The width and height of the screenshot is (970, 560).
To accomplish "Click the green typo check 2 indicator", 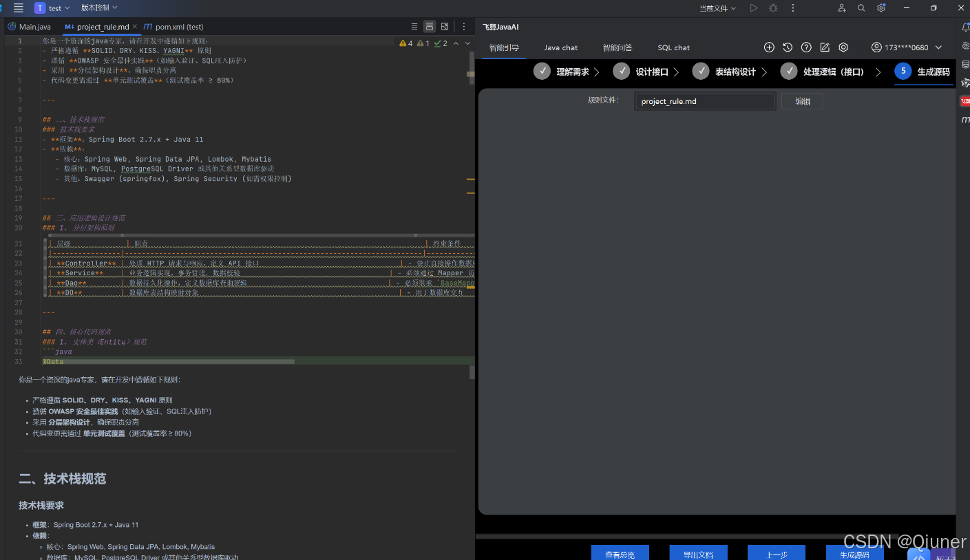I will 441,43.
